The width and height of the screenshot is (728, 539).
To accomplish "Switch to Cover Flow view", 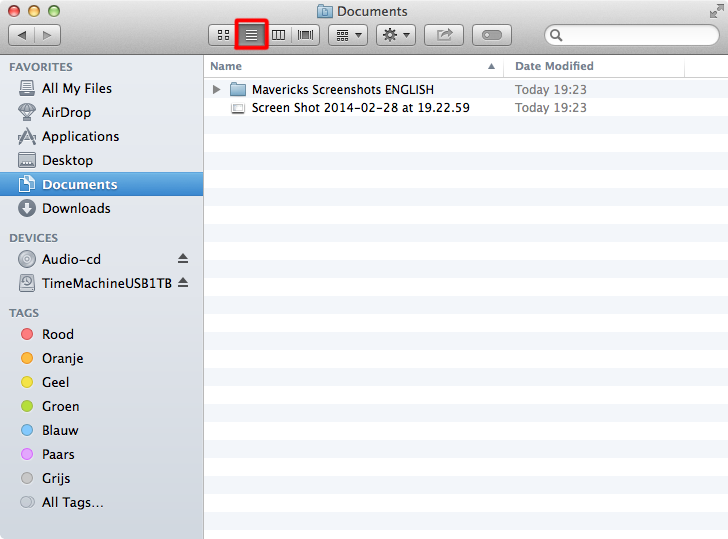I will [306, 35].
